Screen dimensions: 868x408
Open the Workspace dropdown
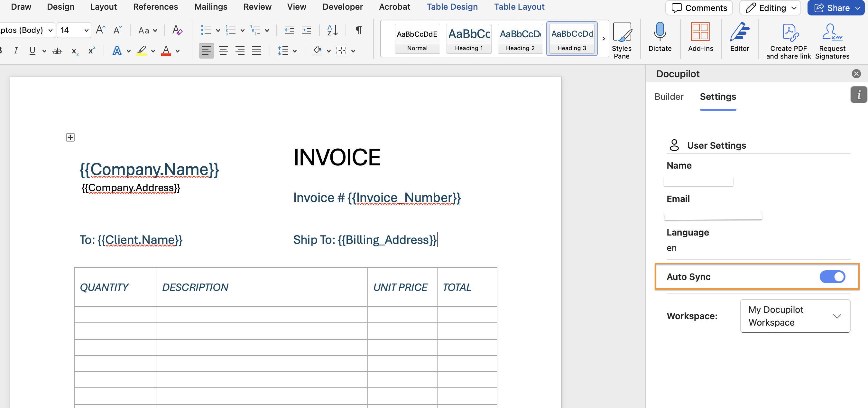pos(795,316)
